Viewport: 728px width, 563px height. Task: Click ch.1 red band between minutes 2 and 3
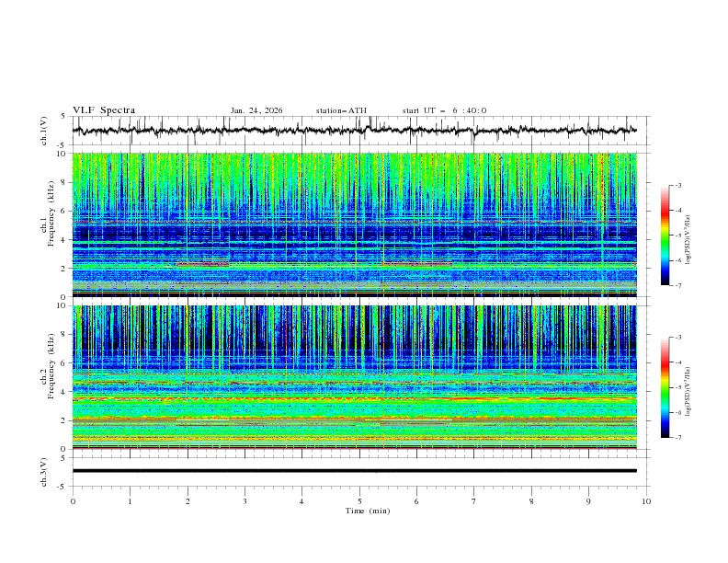tap(203, 264)
